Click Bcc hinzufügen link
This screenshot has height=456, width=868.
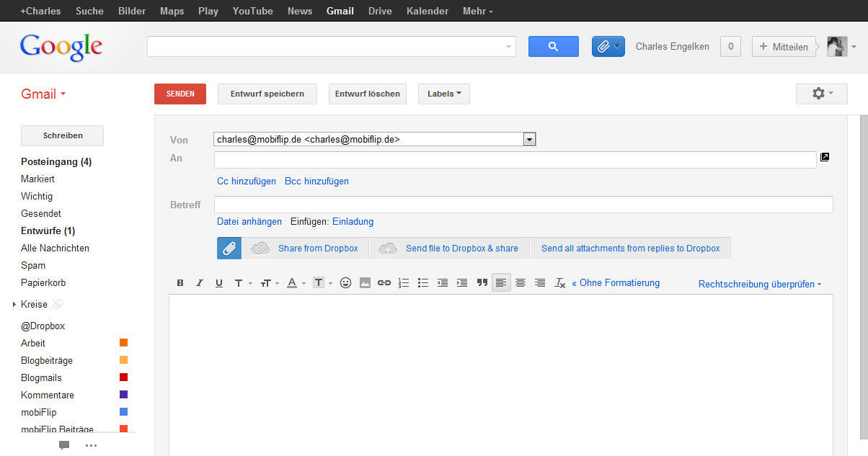click(316, 182)
